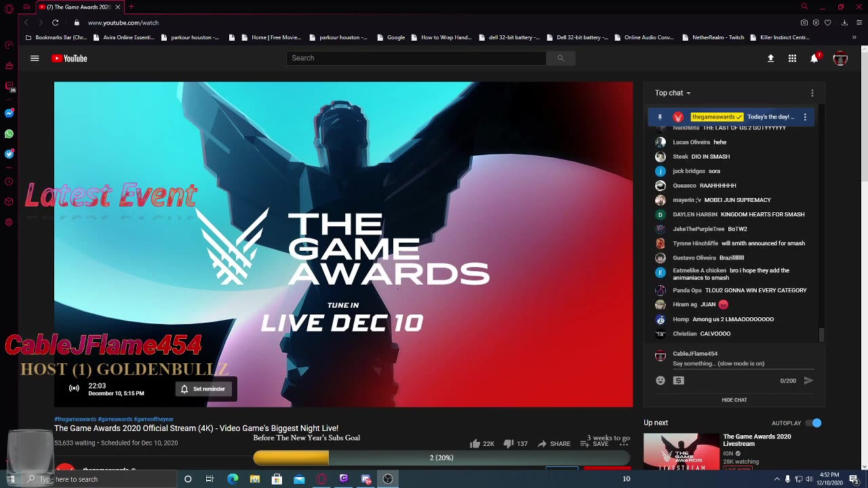Open chat options three-dot menu
Viewport: 868px width, 488px height.
tap(812, 93)
